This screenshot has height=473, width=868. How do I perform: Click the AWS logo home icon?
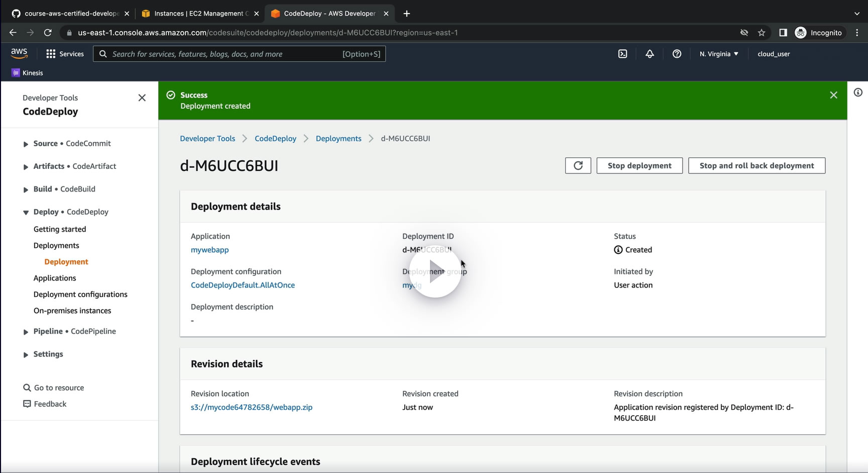click(19, 53)
